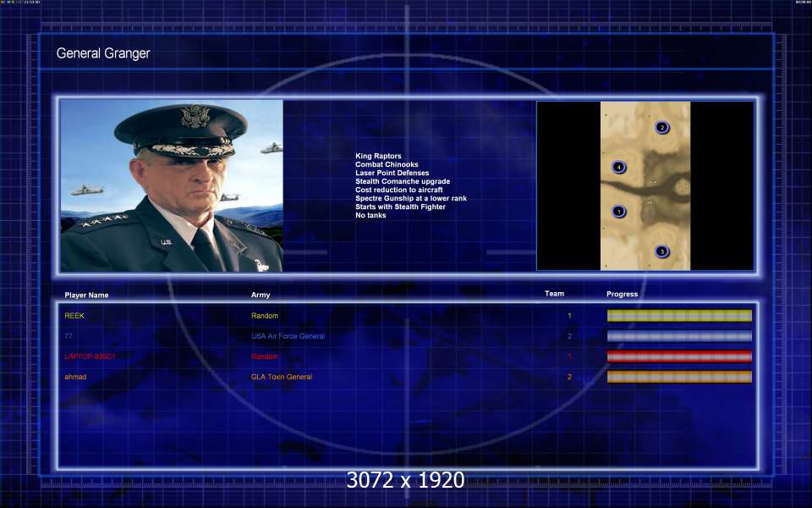Screen dimensions: 812x508
Task: Select player name ahmad
Action: pyautogui.click(x=75, y=377)
